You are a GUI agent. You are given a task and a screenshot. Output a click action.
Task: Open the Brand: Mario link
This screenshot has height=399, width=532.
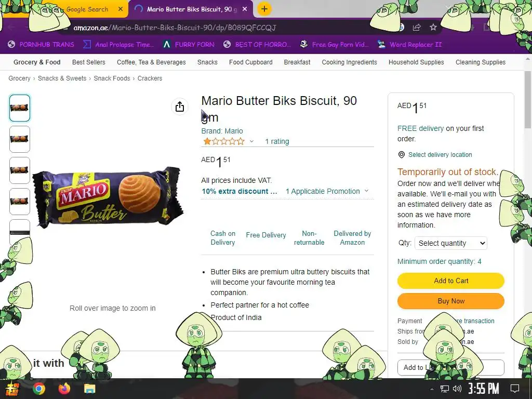tap(222, 131)
